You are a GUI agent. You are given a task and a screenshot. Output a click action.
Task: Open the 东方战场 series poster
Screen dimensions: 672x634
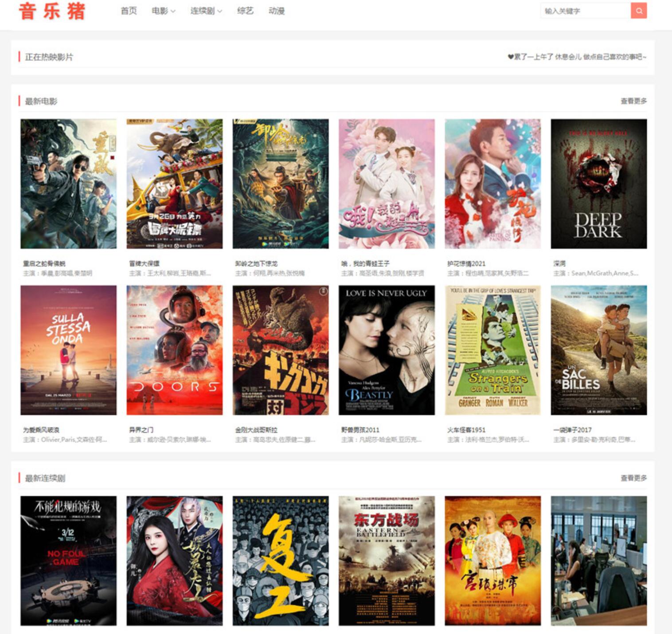387,560
